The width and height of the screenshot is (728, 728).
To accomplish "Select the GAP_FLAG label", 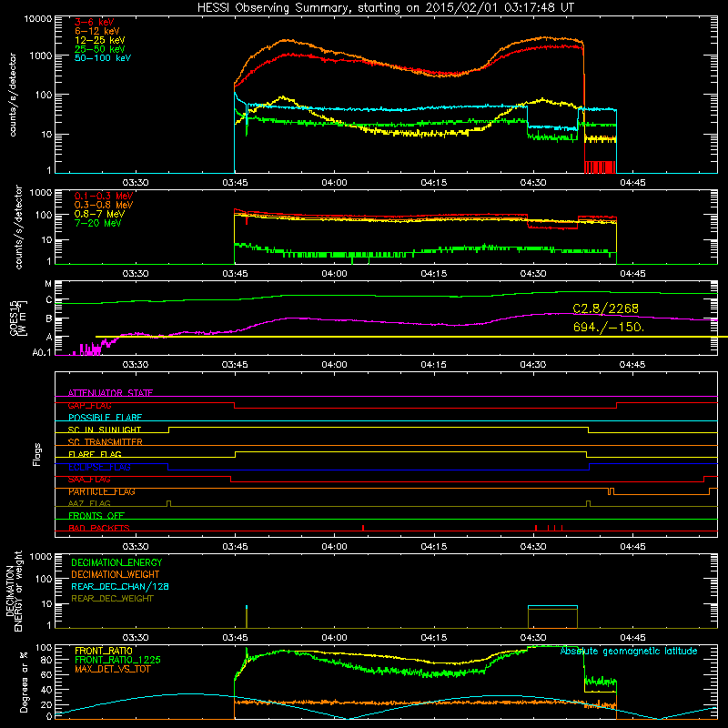I will click(89, 405).
